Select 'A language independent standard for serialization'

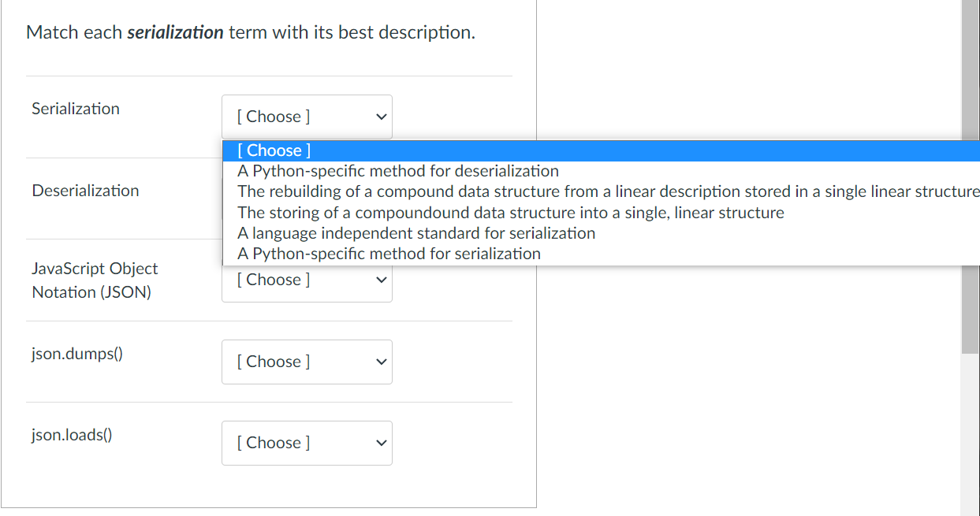point(415,232)
